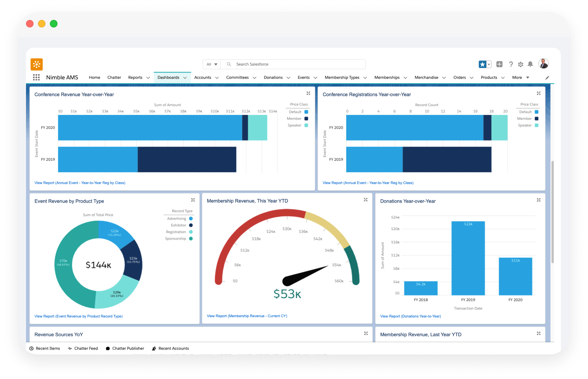Open the global actions plus icon

pyautogui.click(x=499, y=64)
